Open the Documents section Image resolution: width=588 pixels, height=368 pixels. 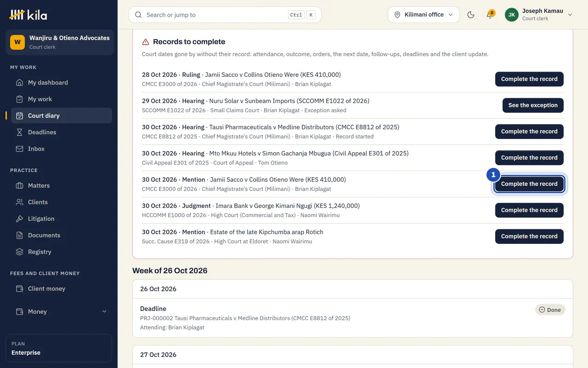62,235
